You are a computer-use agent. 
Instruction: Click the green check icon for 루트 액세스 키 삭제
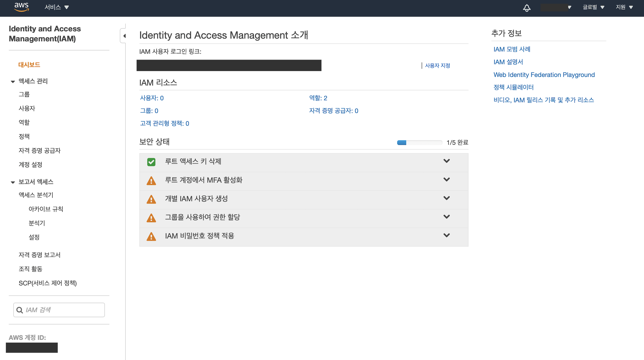click(x=151, y=162)
